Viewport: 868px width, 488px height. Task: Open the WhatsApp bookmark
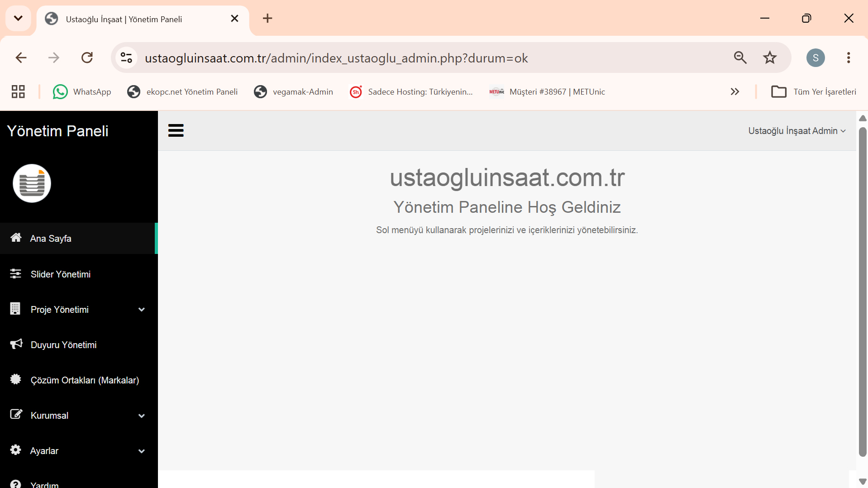82,92
